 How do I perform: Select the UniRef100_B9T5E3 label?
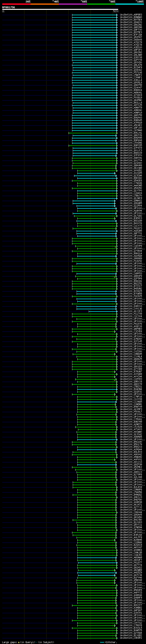point(131,32)
